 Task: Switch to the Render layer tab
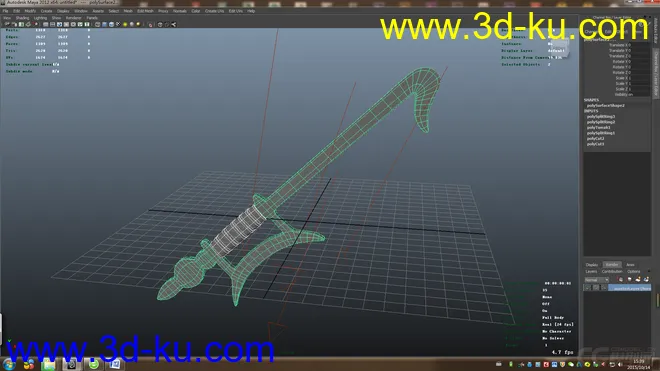pyautogui.click(x=612, y=265)
